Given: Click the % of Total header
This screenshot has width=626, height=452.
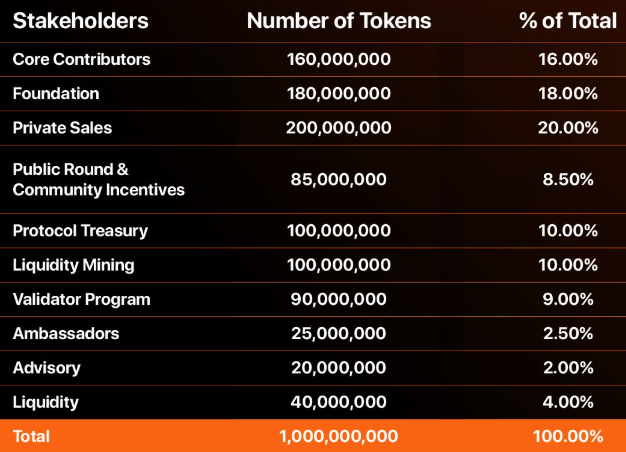Looking at the screenshot, I should 568,20.
